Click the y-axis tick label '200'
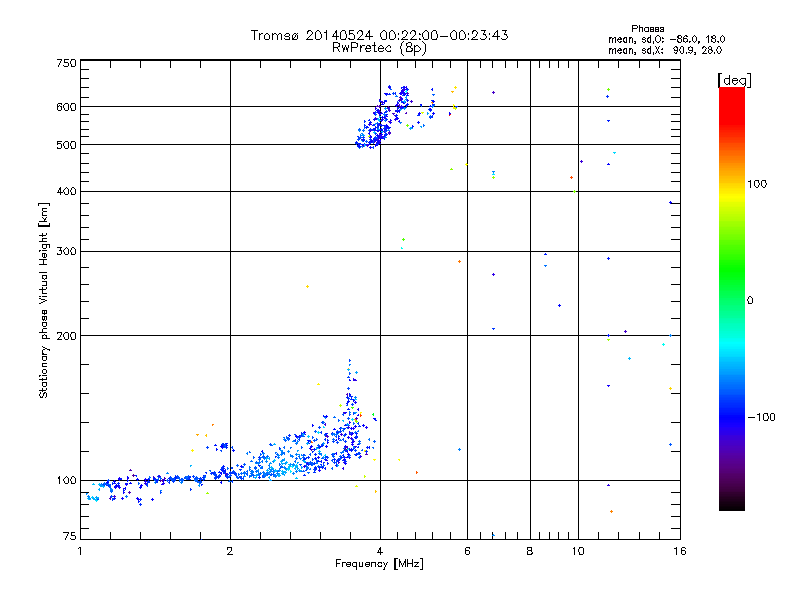The image size is (800, 600). 66,336
